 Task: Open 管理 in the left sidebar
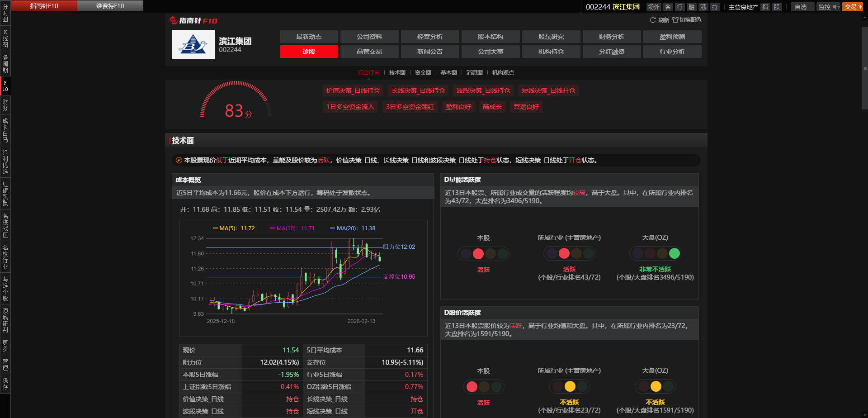coord(5,365)
